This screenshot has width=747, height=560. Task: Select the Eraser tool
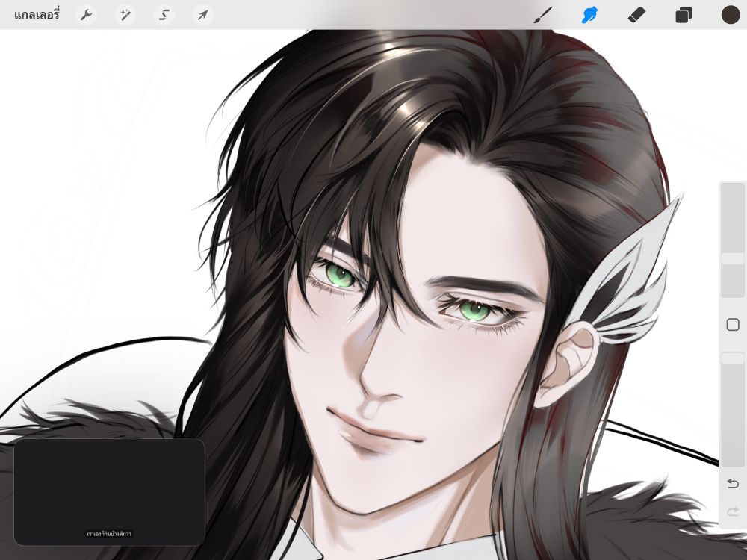click(x=636, y=15)
